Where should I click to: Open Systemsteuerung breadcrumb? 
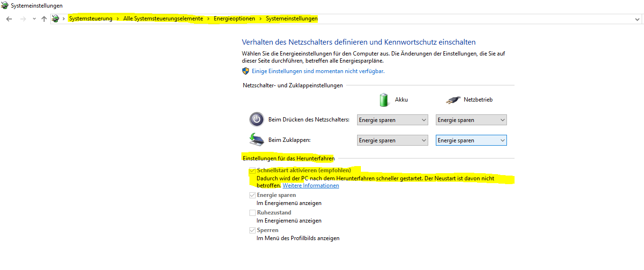[91, 19]
